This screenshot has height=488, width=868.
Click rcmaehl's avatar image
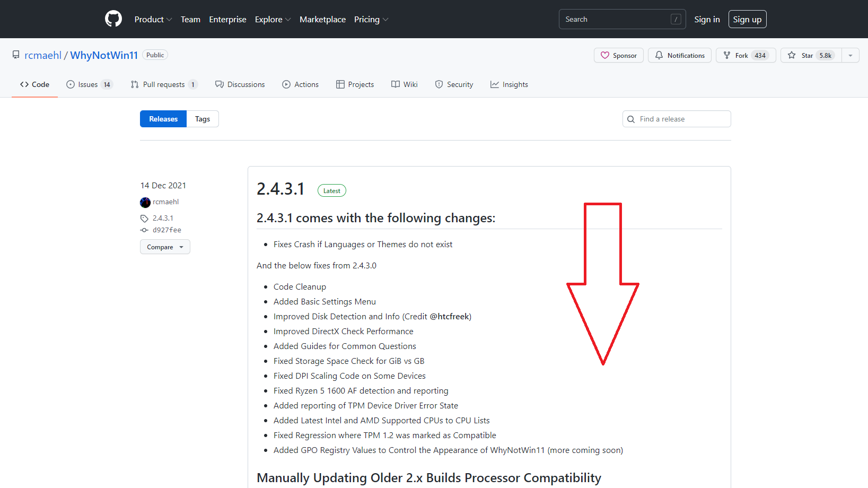(x=145, y=202)
